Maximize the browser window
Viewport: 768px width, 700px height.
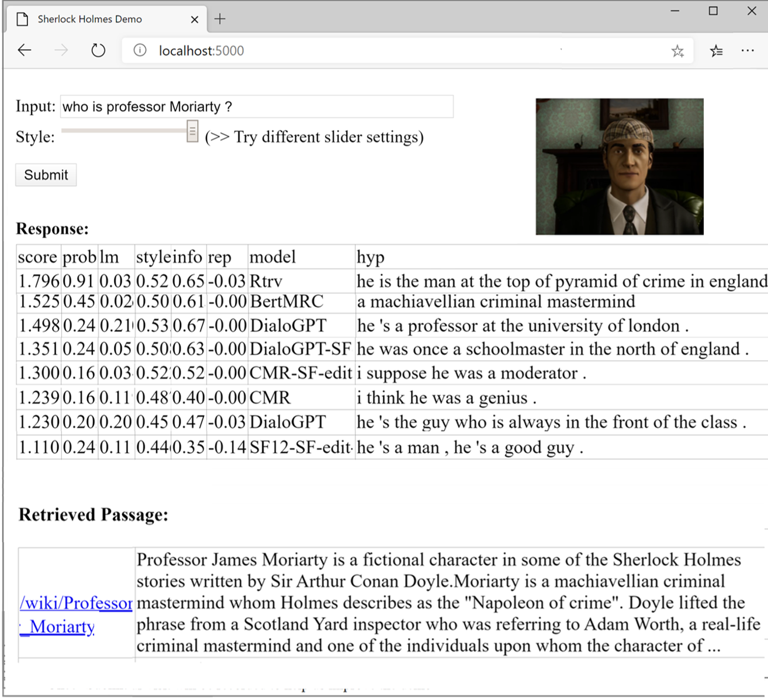click(x=713, y=11)
